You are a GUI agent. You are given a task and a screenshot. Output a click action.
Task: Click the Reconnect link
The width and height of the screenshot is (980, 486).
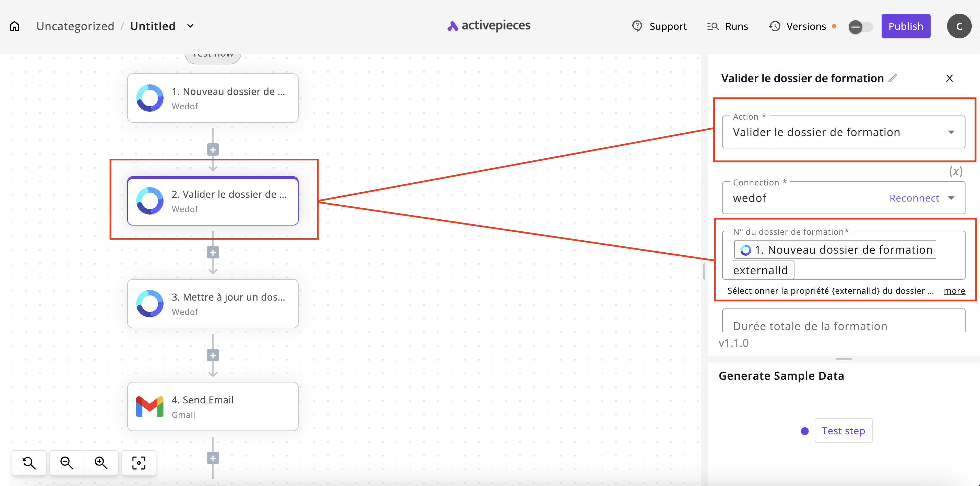click(914, 198)
